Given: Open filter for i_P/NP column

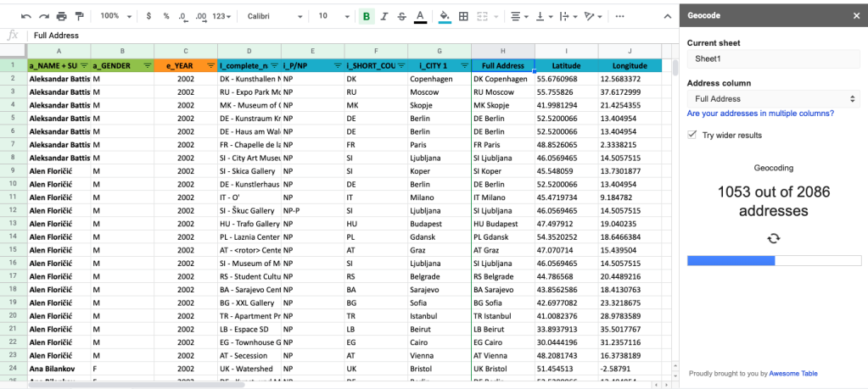Looking at the screenshot, I should (338, 66).
